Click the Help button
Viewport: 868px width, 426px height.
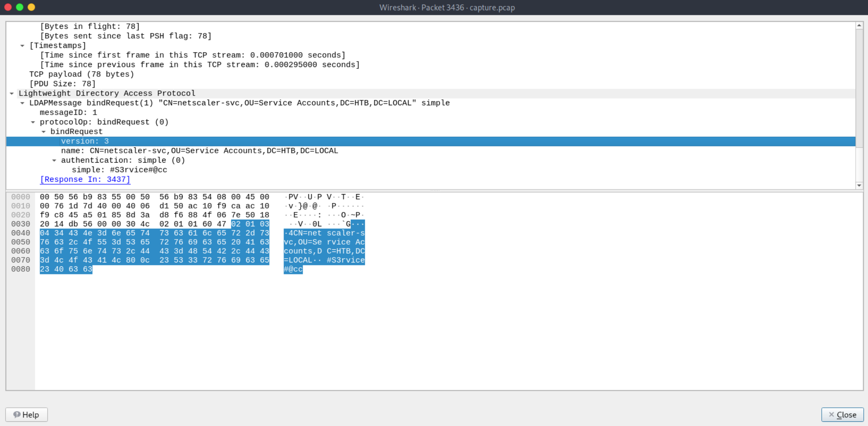pos(26,415)
